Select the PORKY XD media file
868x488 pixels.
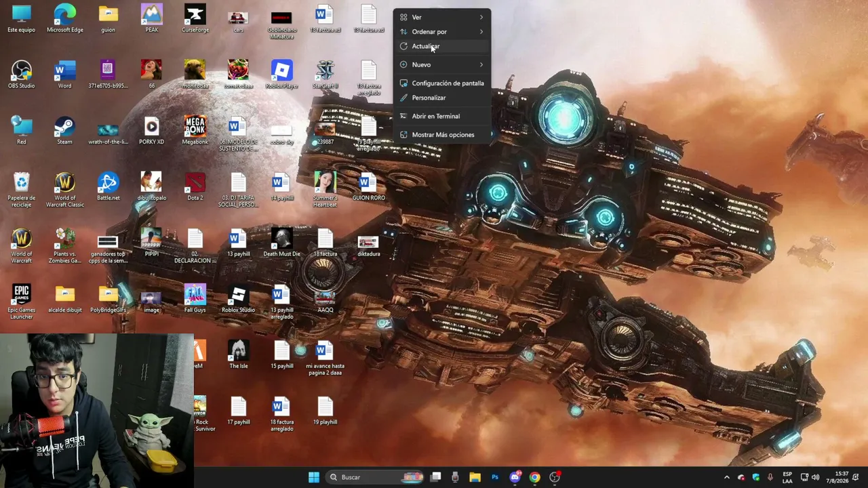click(x=151, y=131)
